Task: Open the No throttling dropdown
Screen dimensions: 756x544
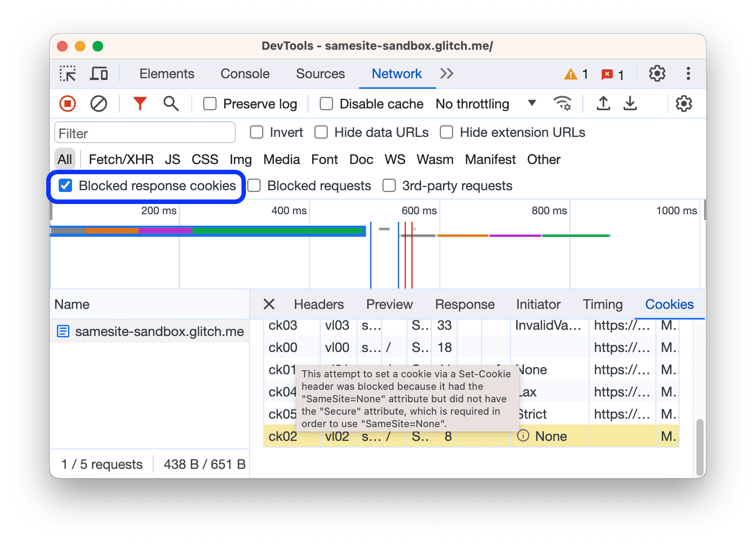Action: 485,104
